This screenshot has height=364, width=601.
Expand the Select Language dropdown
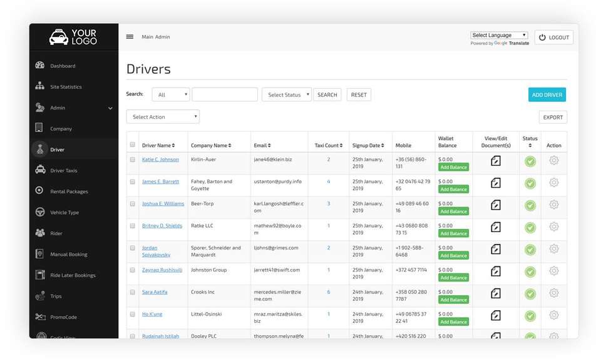point(499,36)
